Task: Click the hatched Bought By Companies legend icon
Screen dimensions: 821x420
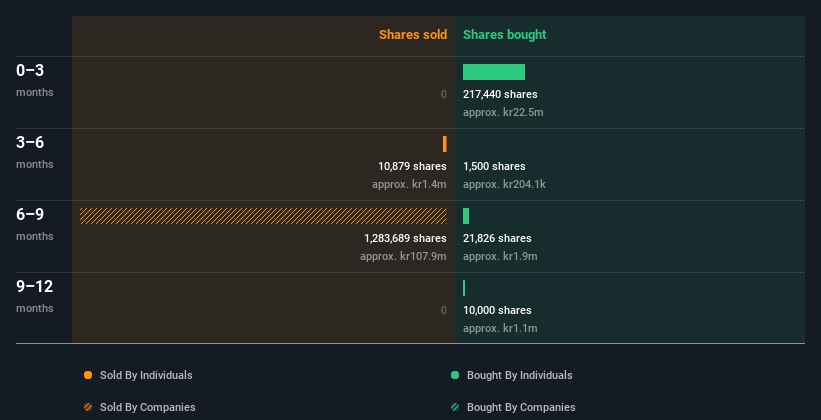Action: point(455,407)
